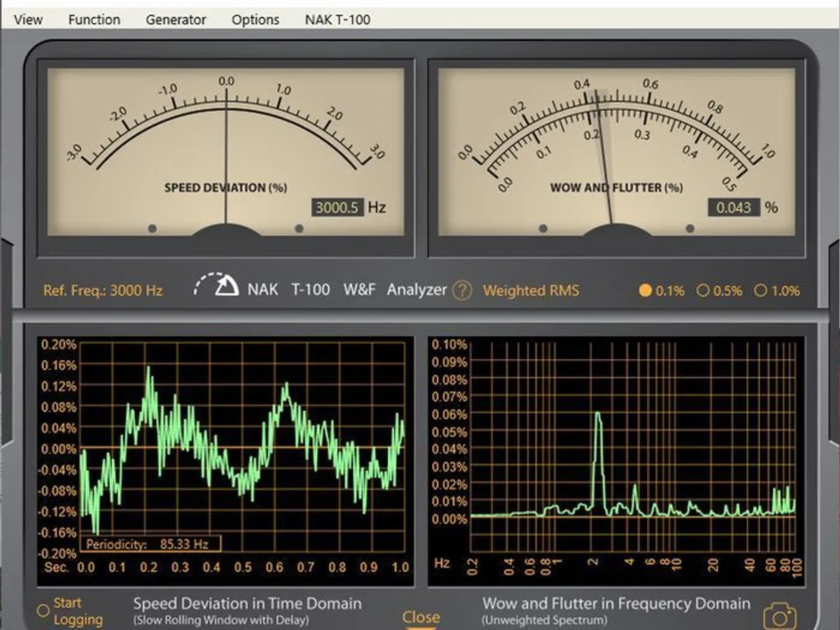Open the help question mark icon

(462, 289)
